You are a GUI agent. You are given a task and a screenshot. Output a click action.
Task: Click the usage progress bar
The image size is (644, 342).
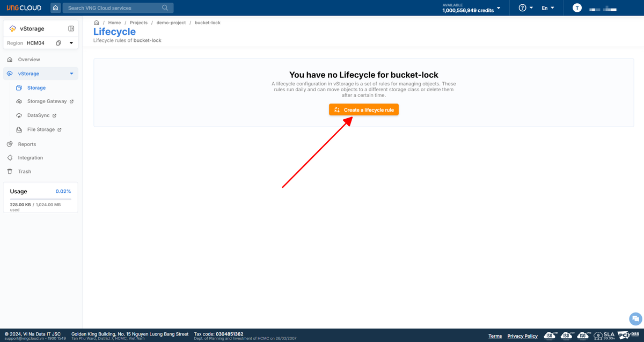(40, 199)
